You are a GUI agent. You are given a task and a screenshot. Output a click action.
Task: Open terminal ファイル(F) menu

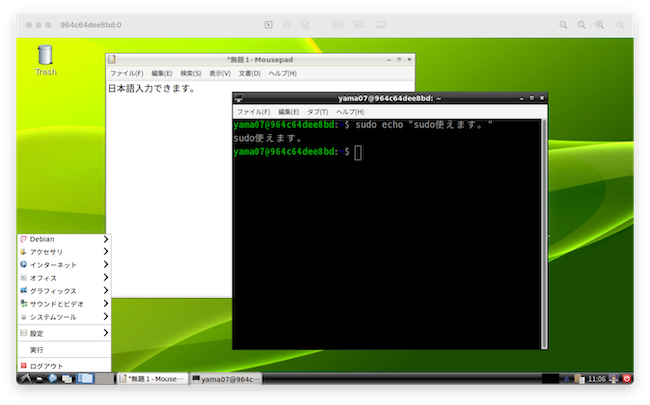point(253,112)
